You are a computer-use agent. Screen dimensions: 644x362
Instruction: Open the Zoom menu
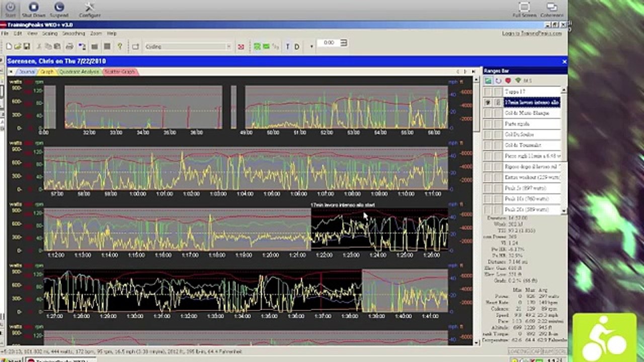coord(96,33)
